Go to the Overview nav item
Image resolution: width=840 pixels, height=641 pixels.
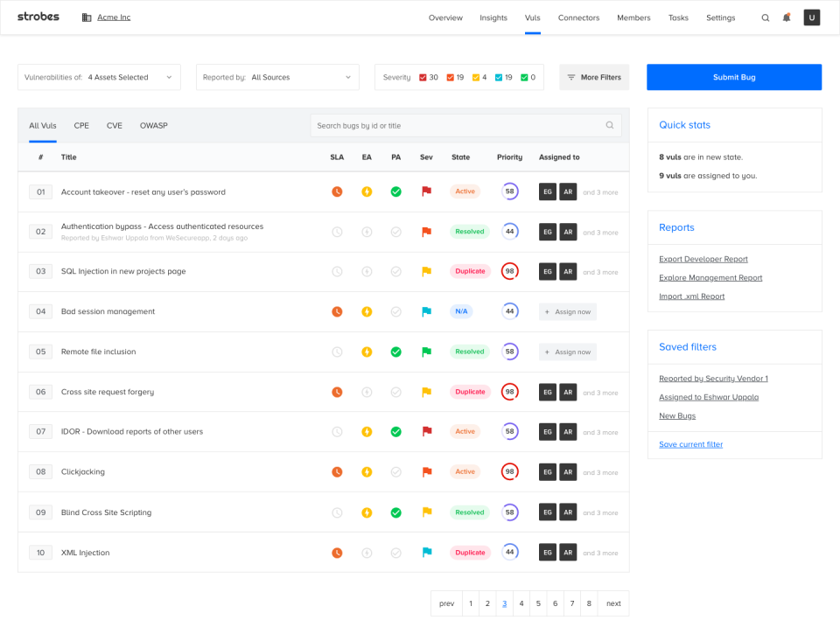445,17
